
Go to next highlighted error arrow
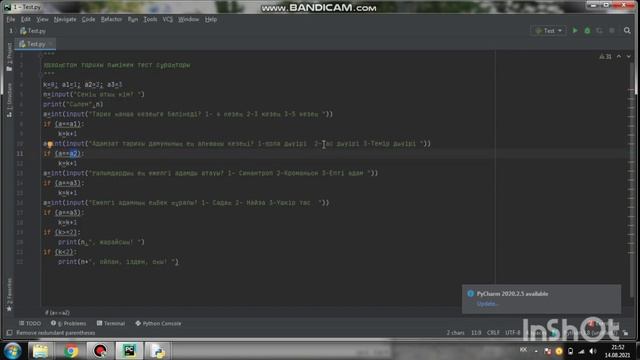(x=629, y=57)
